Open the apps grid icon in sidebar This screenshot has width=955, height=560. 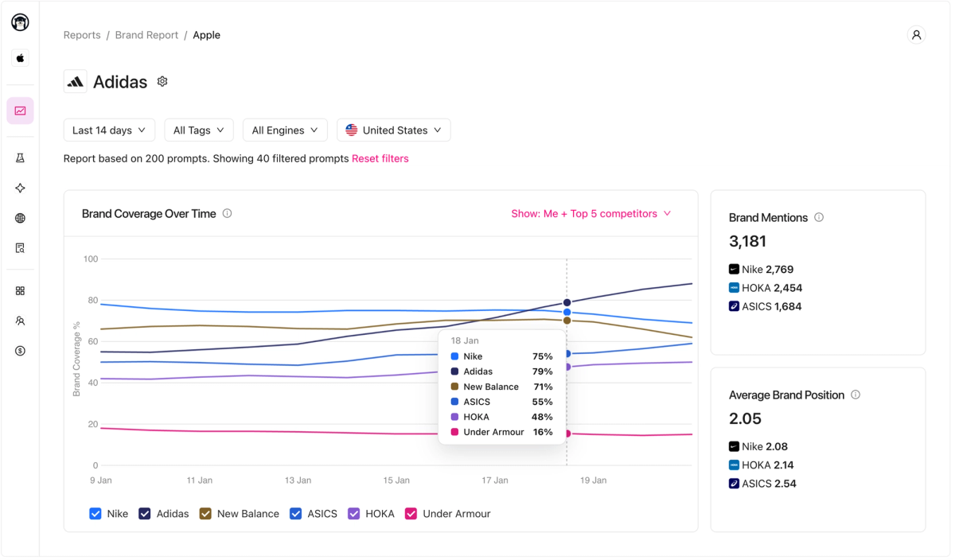click(20, 291)
